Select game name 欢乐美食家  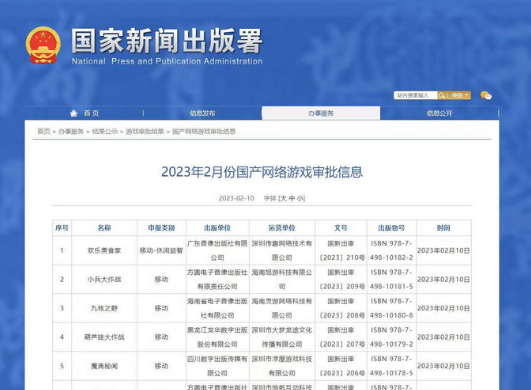click(104, 251)
